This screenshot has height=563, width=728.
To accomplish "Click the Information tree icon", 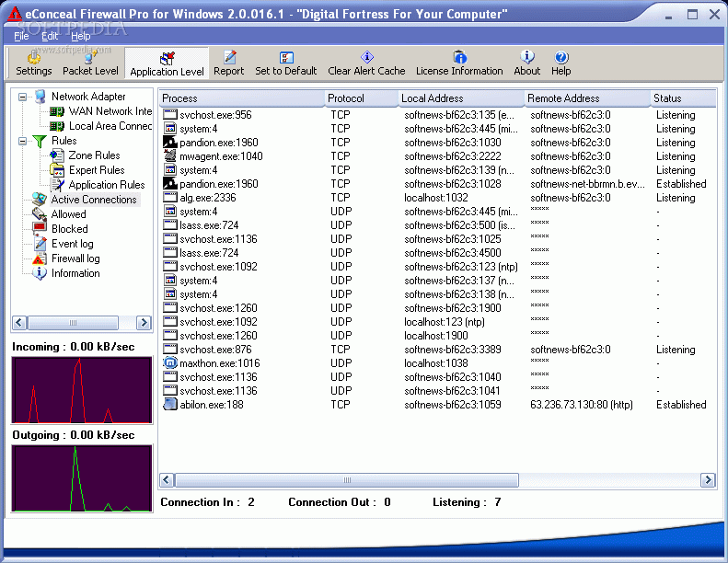I will click(x=40, y=273).
